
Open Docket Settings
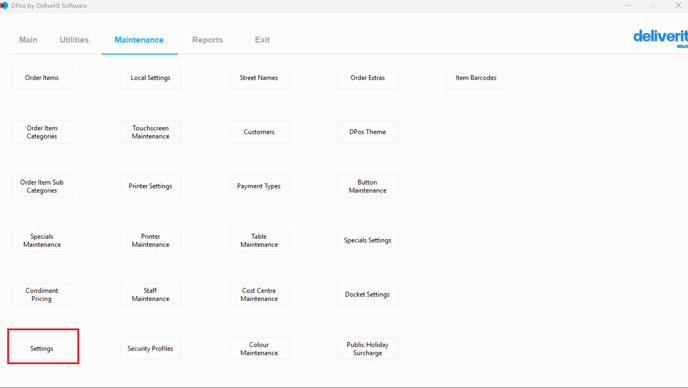tap(368, 295)
